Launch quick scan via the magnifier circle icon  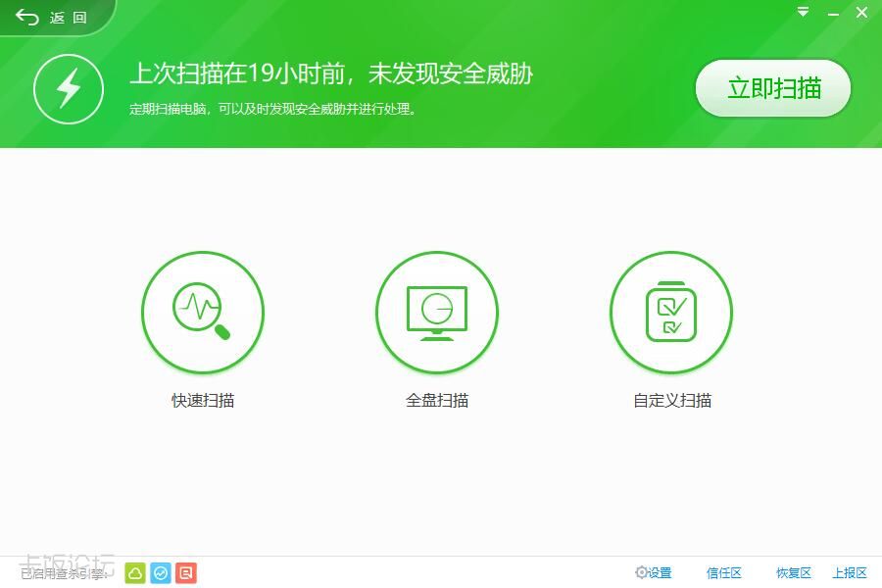[x=203, y=313]
